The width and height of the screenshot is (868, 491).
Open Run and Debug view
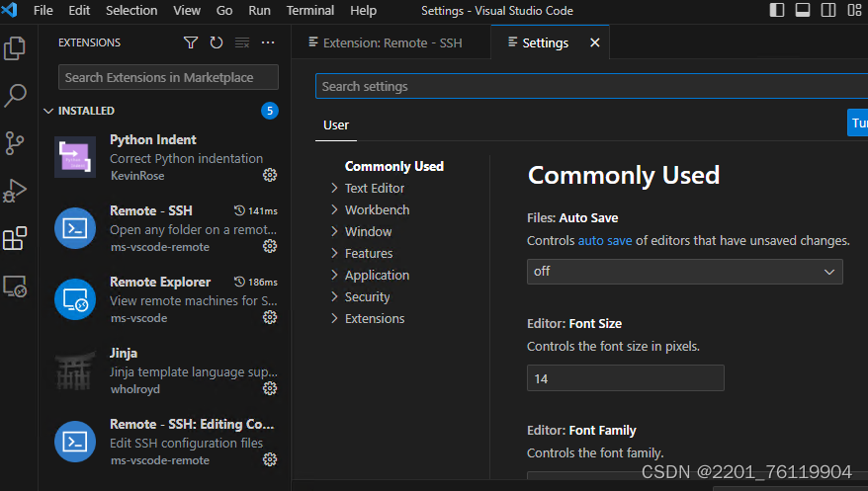15,191
